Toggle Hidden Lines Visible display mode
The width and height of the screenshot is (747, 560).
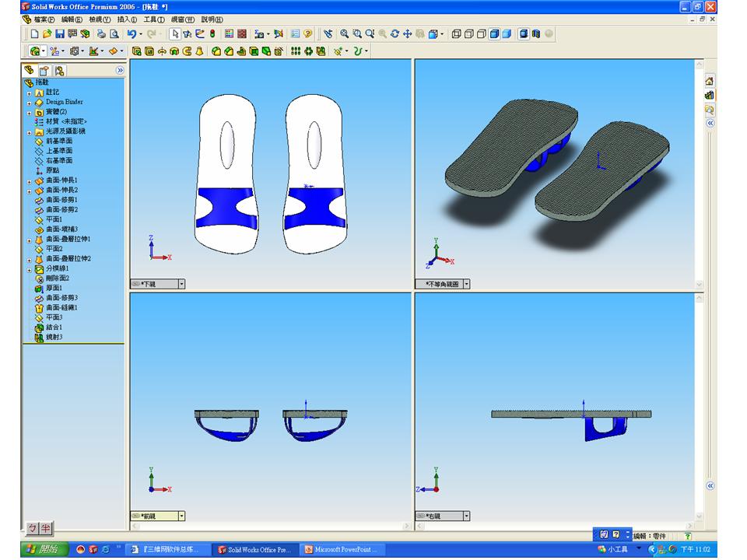pyautogui.click(x=468, y=33)
